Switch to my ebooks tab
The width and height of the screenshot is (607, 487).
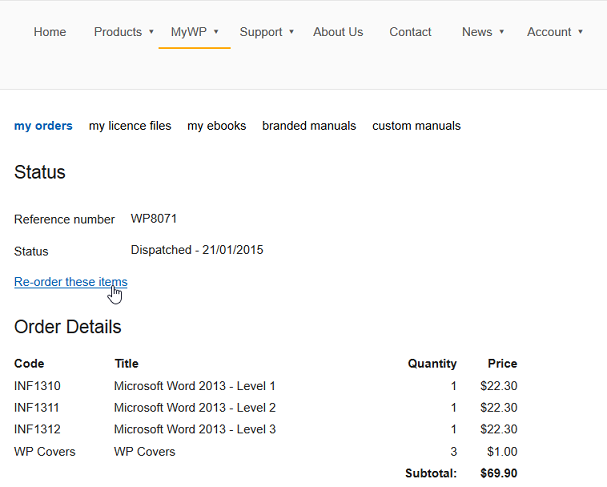tap(217, 126)
